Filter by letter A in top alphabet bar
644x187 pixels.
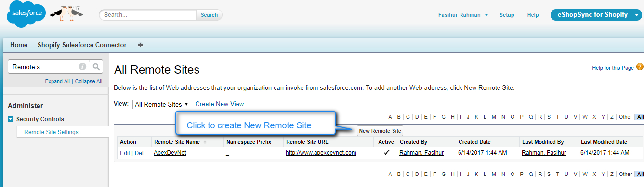(x=390, y=117)
